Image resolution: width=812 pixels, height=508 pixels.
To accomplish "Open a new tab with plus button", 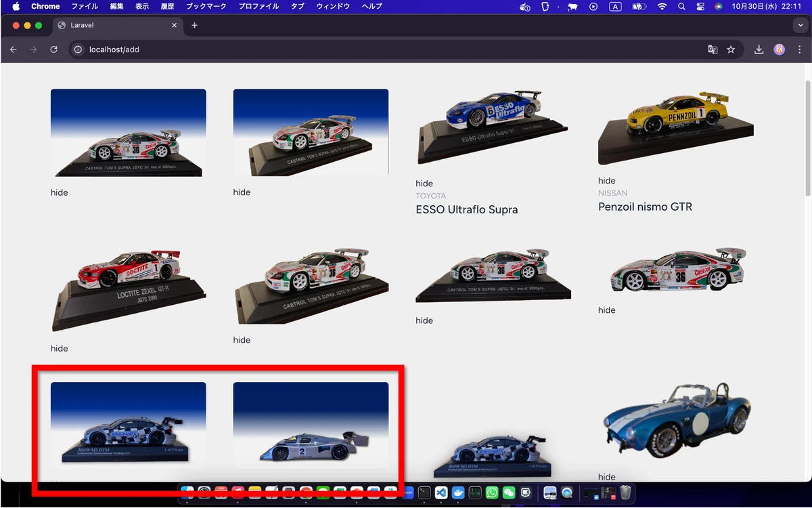I will pyautogui.click(x=194, y=25).
